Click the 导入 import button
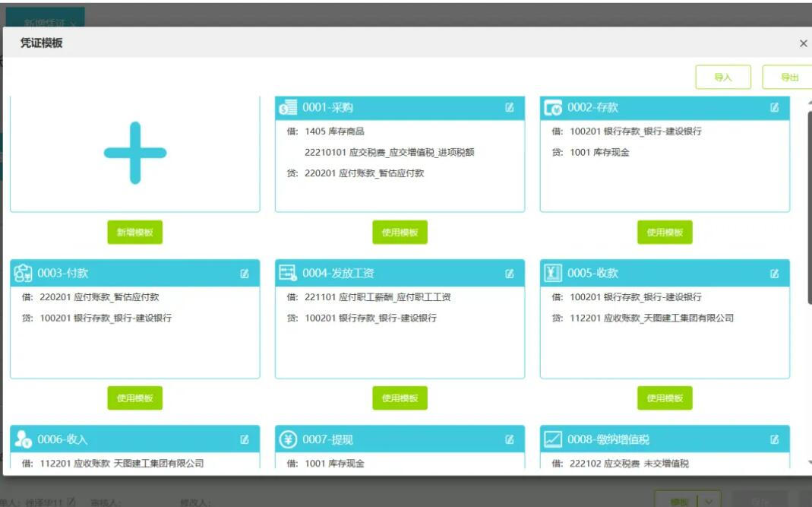The height and width of the screenshot is (507, 812). pyautogui.click(x=723, y=78)
